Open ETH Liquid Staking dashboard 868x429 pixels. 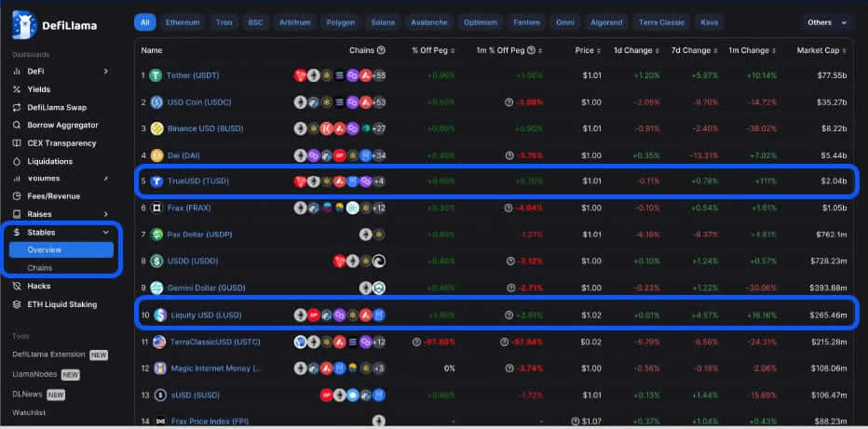(61, 304)
